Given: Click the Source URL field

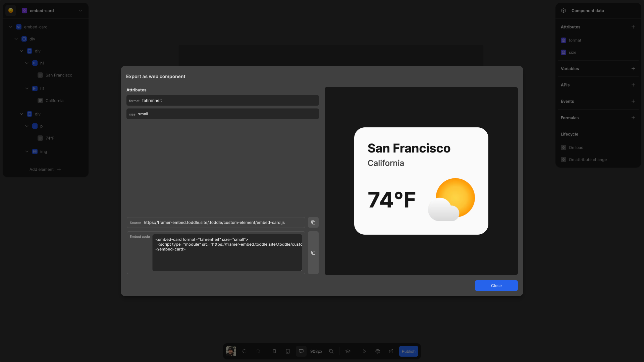Looking at the screenshot, I should 216,223.
